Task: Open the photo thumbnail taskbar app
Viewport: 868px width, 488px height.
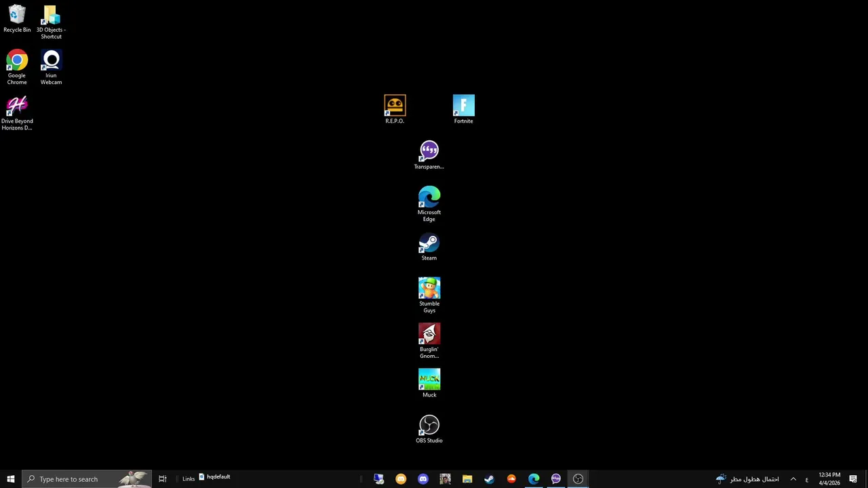Action: coord(445,479)
